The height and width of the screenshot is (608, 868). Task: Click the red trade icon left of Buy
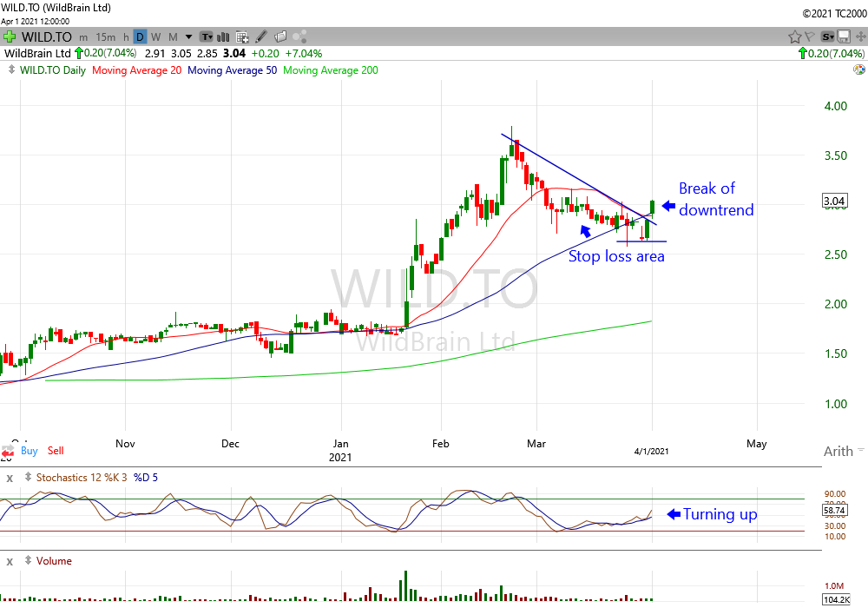(x=8, y=451)
